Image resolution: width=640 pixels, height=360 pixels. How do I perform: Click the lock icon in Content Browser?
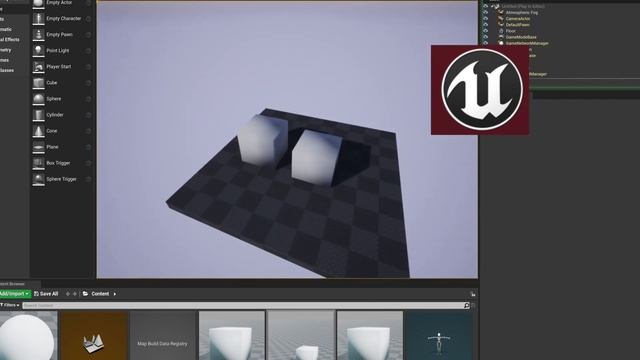pyautogui.click(x=473, y=294)
